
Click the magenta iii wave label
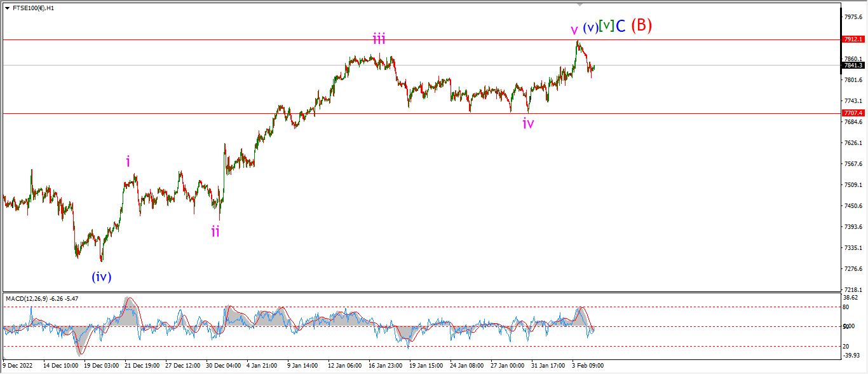pyautogui.click(x=379, y=39)
